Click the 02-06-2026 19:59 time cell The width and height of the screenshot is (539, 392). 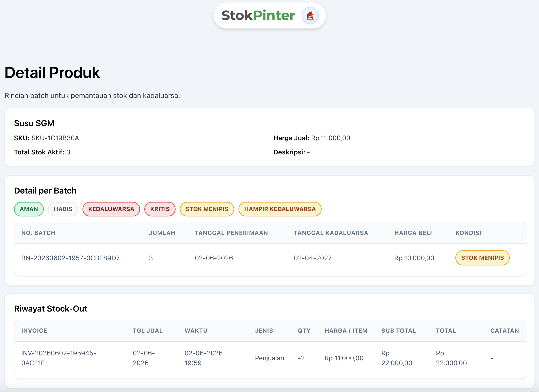(203, 358)
